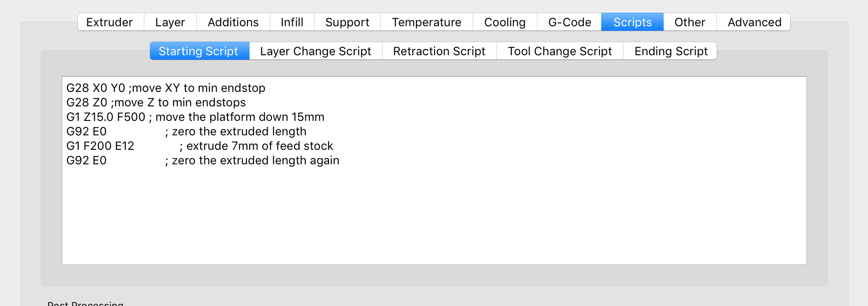Open the Advanced tab
The width and height of the screenshot is (868, 306).
(x=754, y=22)
